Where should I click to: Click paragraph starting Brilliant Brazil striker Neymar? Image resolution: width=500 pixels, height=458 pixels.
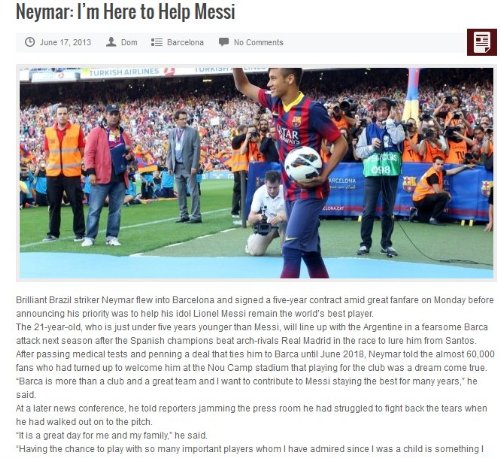[x=255, y=307]
